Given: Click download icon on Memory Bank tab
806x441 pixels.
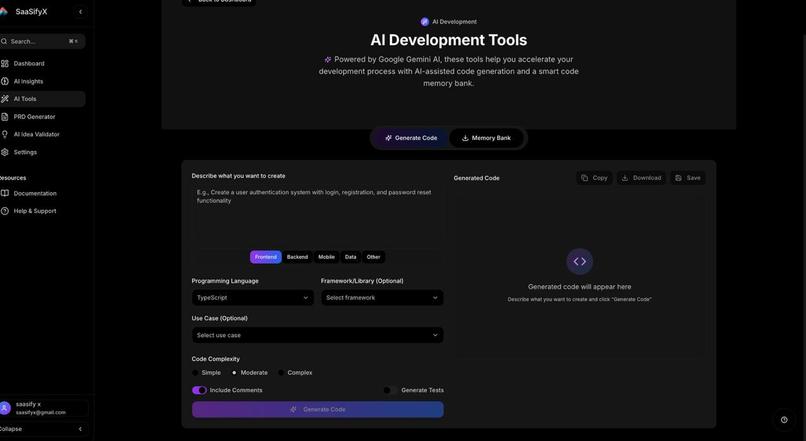Looking at the screenshot, I should click(x=465, y=138).
